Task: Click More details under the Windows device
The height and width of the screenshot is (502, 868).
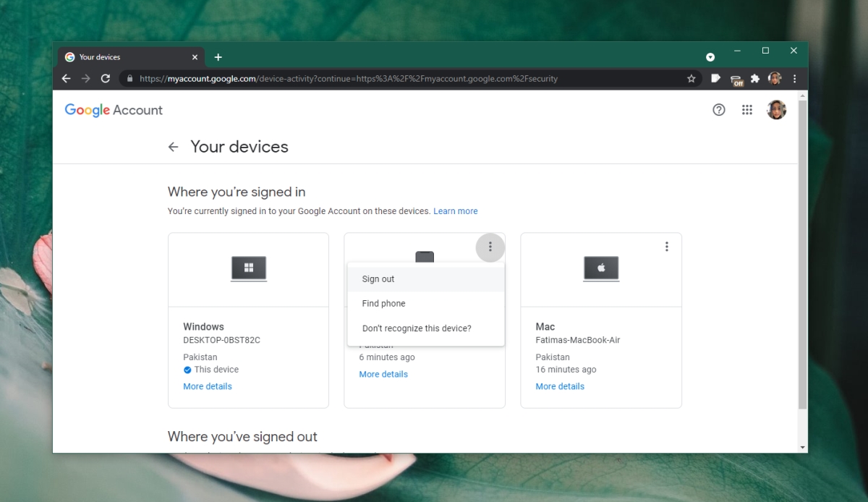Action: (x=208, y=386)
